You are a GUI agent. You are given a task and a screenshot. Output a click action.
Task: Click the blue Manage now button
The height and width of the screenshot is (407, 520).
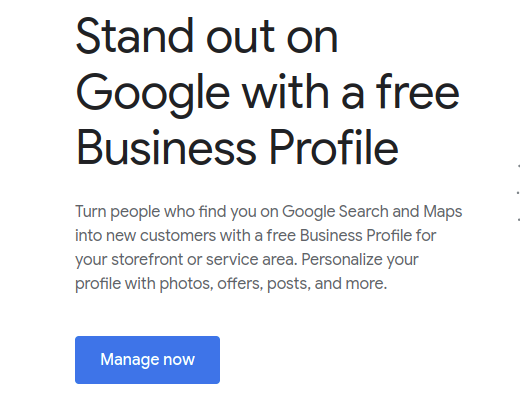pyautogui.click(x=147, y=360)
